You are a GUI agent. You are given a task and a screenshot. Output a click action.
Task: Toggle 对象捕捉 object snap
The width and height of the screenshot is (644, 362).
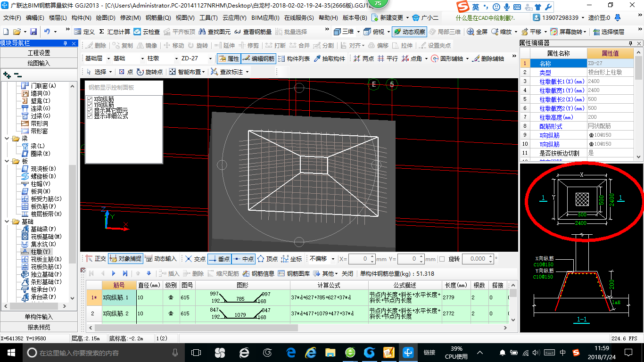pos(125,259)
